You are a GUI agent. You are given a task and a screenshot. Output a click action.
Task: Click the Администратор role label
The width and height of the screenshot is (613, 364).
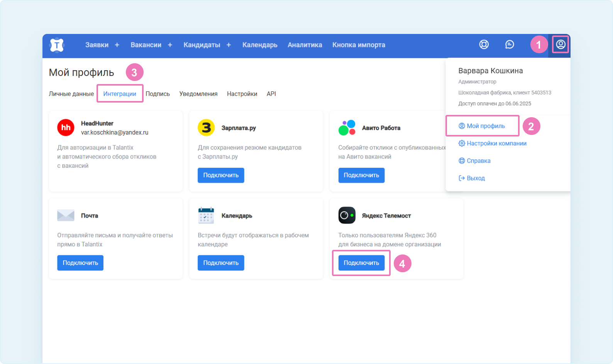click(x=478, y=82)
